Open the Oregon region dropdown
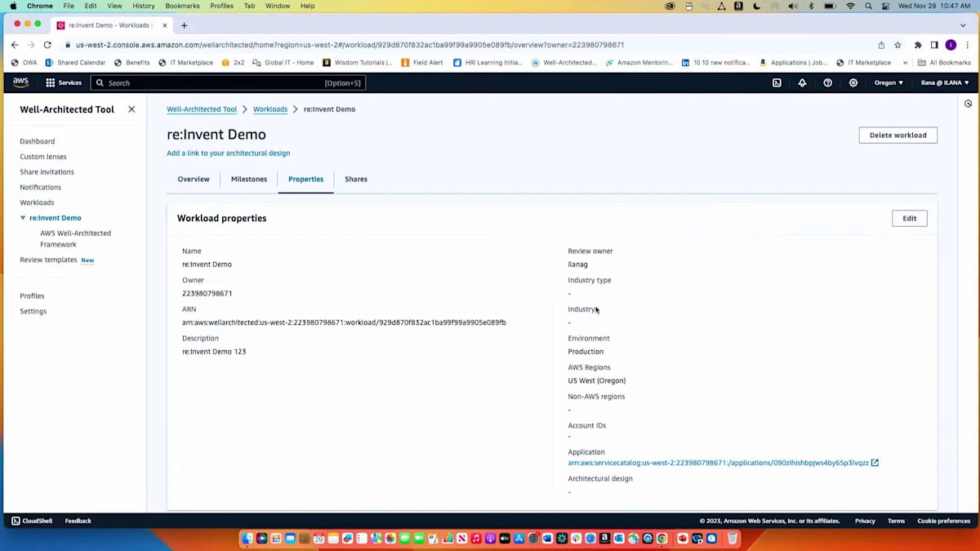980x551 pixels. (x=889, y=82)
